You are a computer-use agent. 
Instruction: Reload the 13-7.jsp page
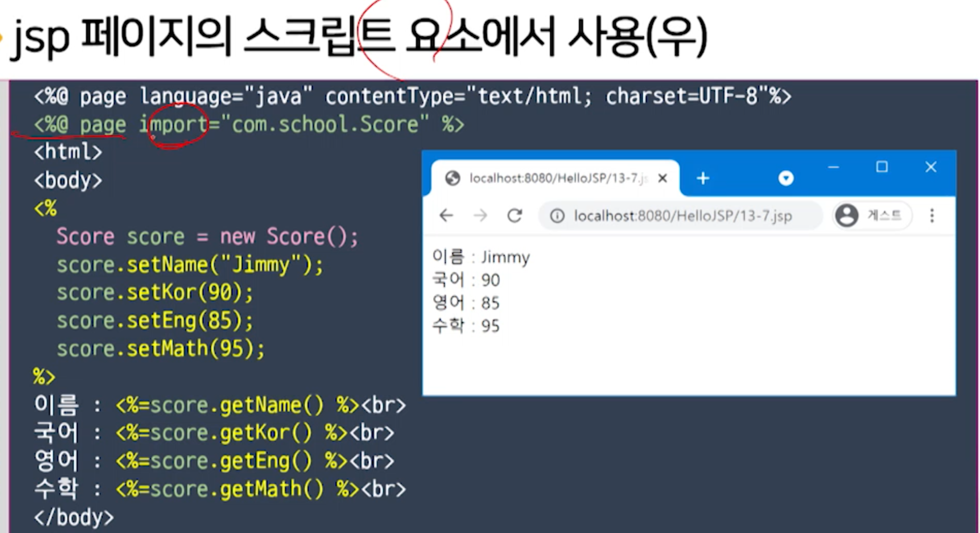pos(514,215)
